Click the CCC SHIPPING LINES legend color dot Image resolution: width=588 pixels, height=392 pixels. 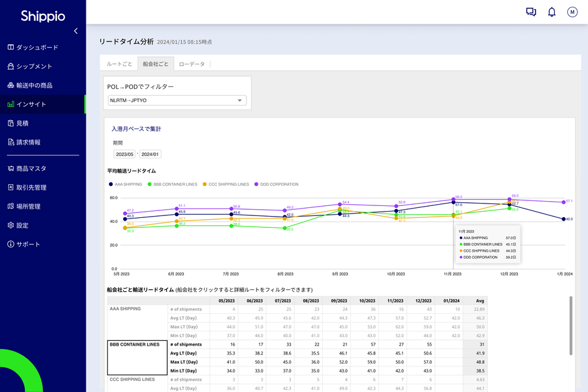205,184
